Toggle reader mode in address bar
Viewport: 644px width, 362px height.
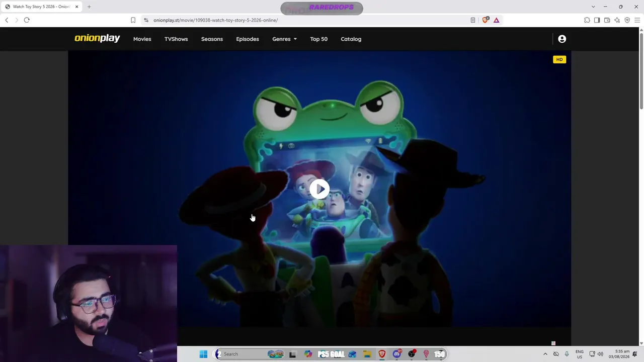(473, 20)
